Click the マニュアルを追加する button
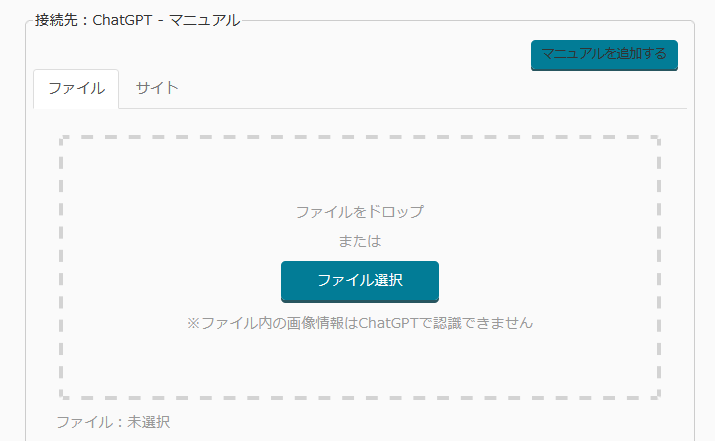Viewport: 715px width, 441px height. coord(604,54)
